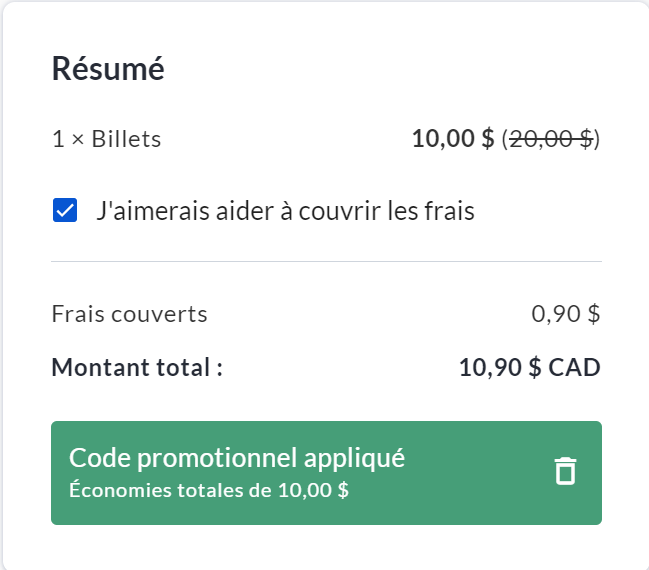Click the "1 × Billets" line item
The image size is (649, 570).
tap(106, 139)
